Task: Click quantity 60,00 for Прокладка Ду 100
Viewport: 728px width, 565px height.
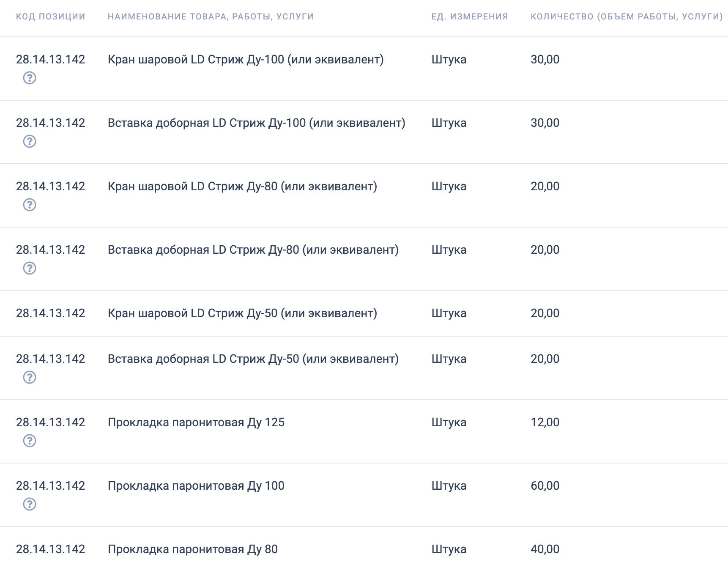Action: (545, 486)
